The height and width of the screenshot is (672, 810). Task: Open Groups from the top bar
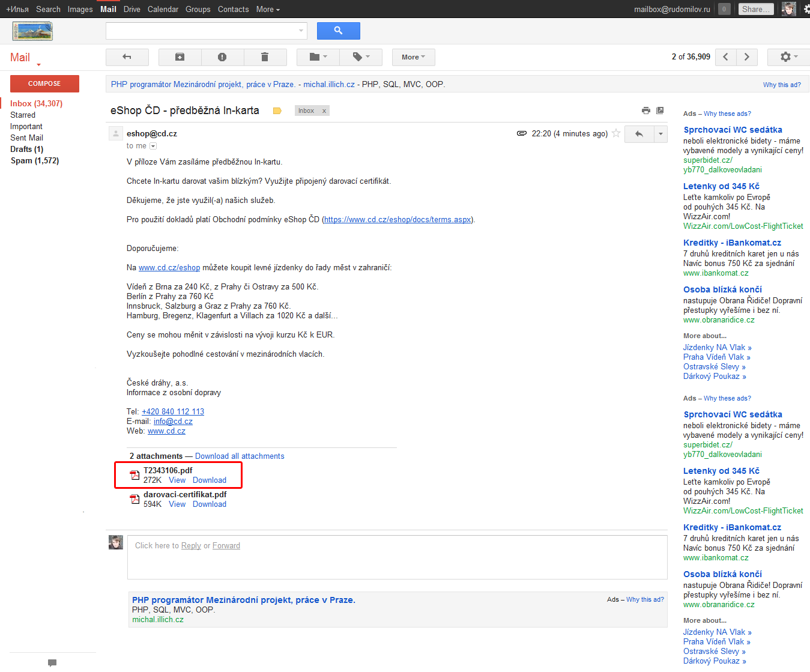198,9
